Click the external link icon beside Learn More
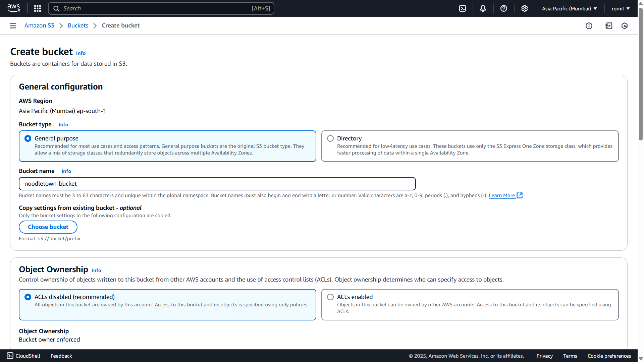Screen dimensions: 644x362 [520, 195]
